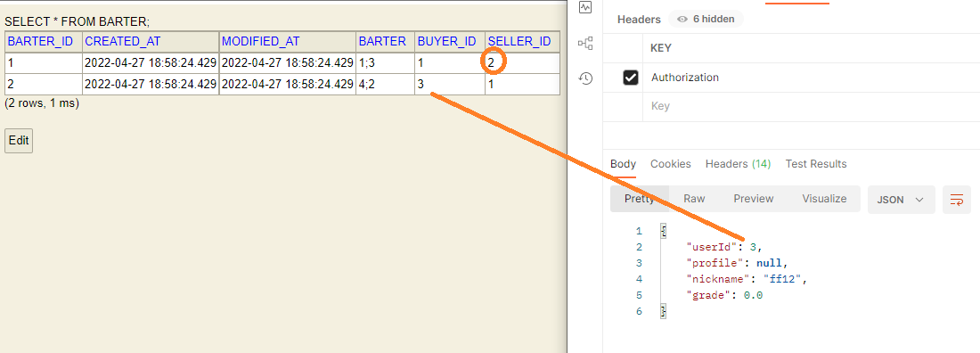The height and width of the screenshot is (353, 980).
Task: Toggle line wrap icon in response
Action: [x=956, y=200]
